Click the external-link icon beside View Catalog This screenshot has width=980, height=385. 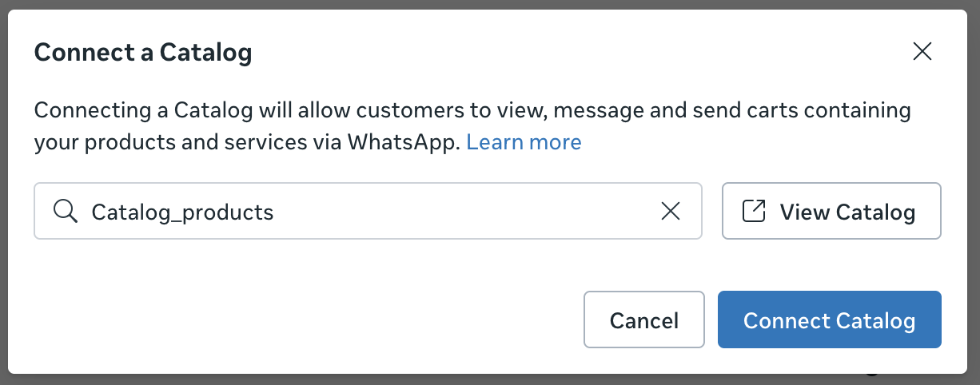pos(754,211)
